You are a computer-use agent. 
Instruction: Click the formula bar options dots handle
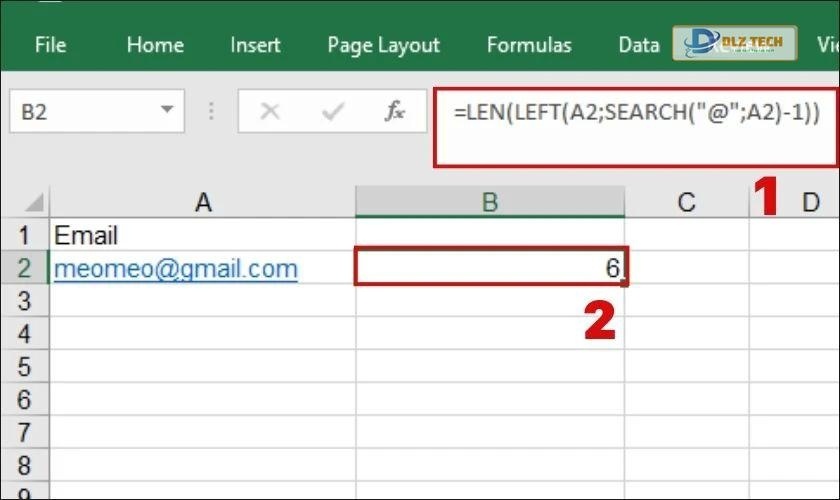pos(211,111)
